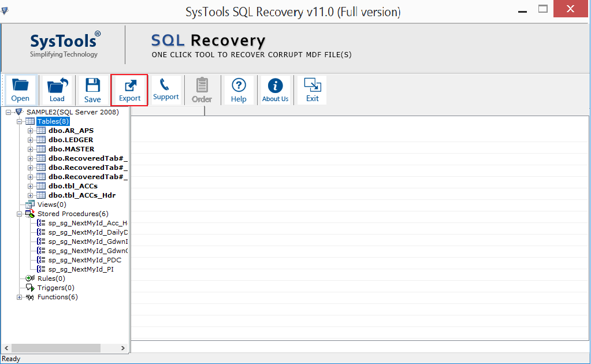The width and height of the screenshot is (591, 364).
Task: Open an MDF file with Open button
Action: coord(20,90)
